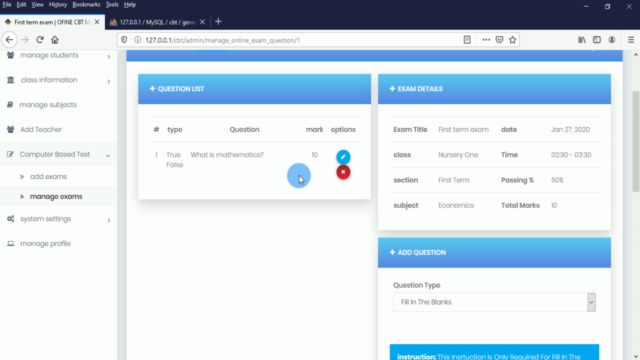Expand the manage students chevron
This screenshot has height=360, width=640.
coord(109,56)
